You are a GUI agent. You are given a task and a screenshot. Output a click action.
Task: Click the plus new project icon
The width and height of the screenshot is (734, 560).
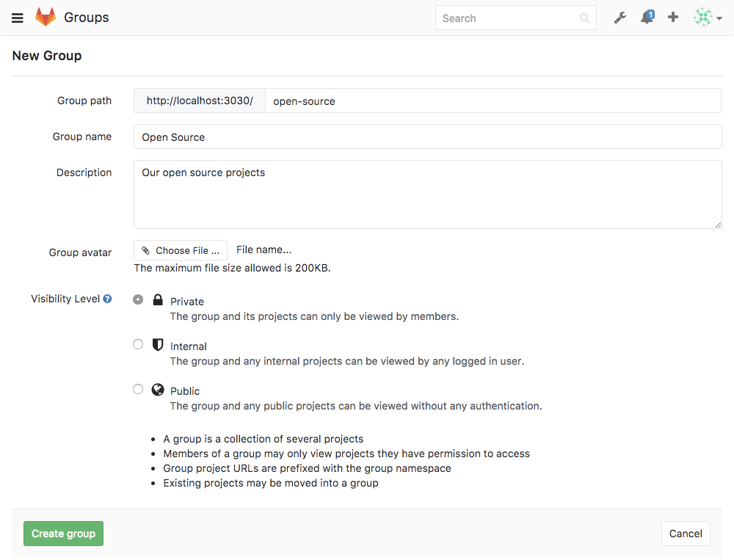coord(673,18)
